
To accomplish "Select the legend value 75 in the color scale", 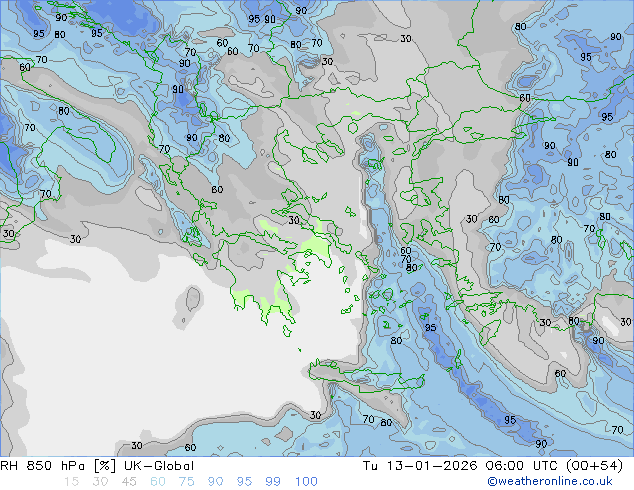I will 186,482.
